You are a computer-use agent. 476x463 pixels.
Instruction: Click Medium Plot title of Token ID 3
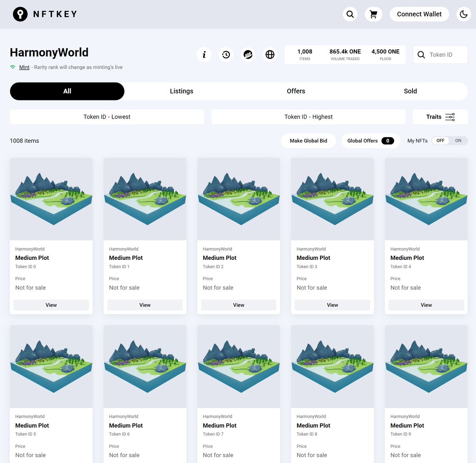click(x=313, y=258)
